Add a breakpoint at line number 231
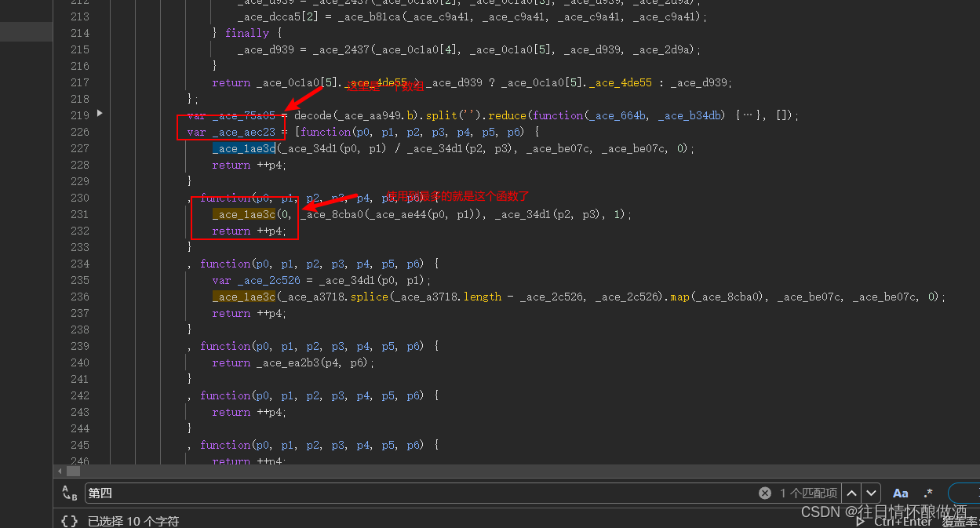 80,214
